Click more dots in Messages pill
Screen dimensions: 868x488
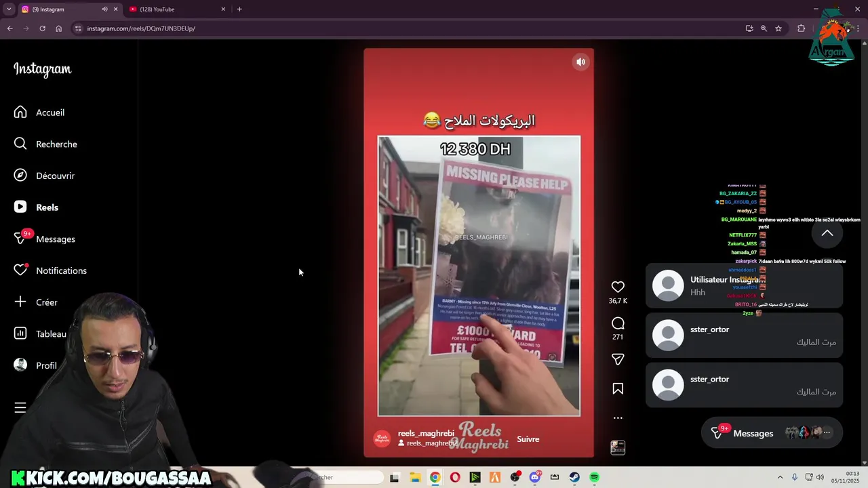pyautogui.click(x=827, y=432)
